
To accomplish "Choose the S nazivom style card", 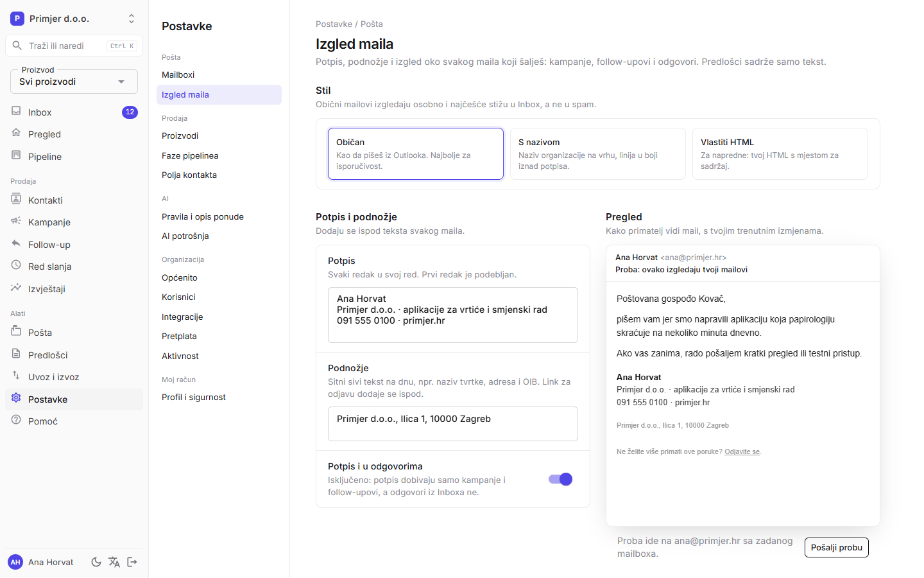I will [x=598, y=153].
